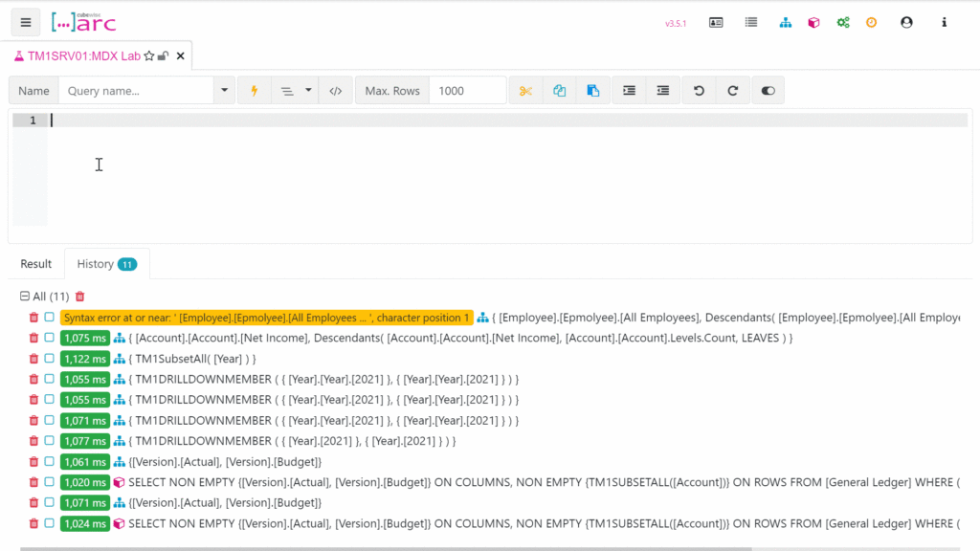980x551 pixels.
Task: Tick checkbox for the Syntax error history row
Action: (49, 318)
